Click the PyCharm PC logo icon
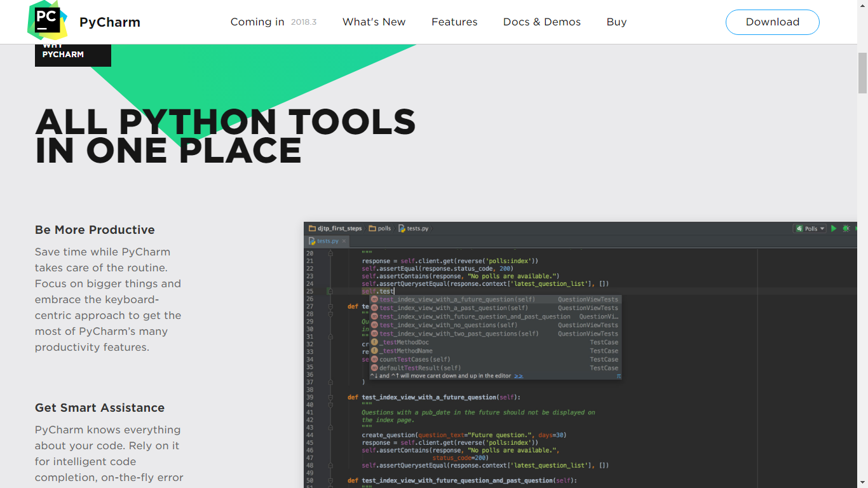The width and height of the screenshot is (868, 488). click(48, 21)
